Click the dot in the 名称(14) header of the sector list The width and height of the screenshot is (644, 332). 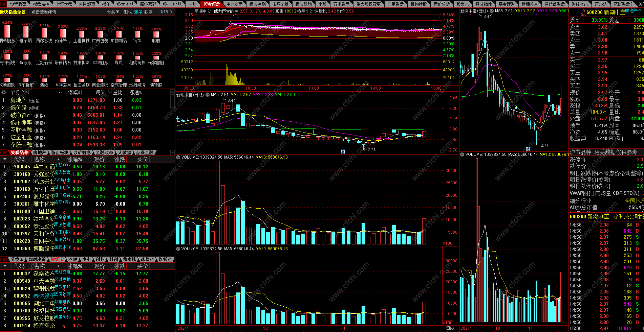60,92
